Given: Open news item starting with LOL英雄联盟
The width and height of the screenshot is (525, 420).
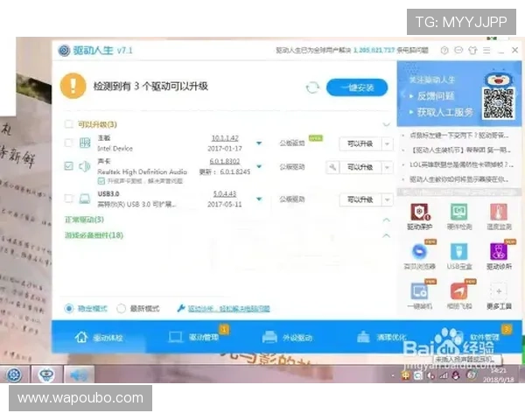Looking at the screenshot, I should (x=461, y=164).
